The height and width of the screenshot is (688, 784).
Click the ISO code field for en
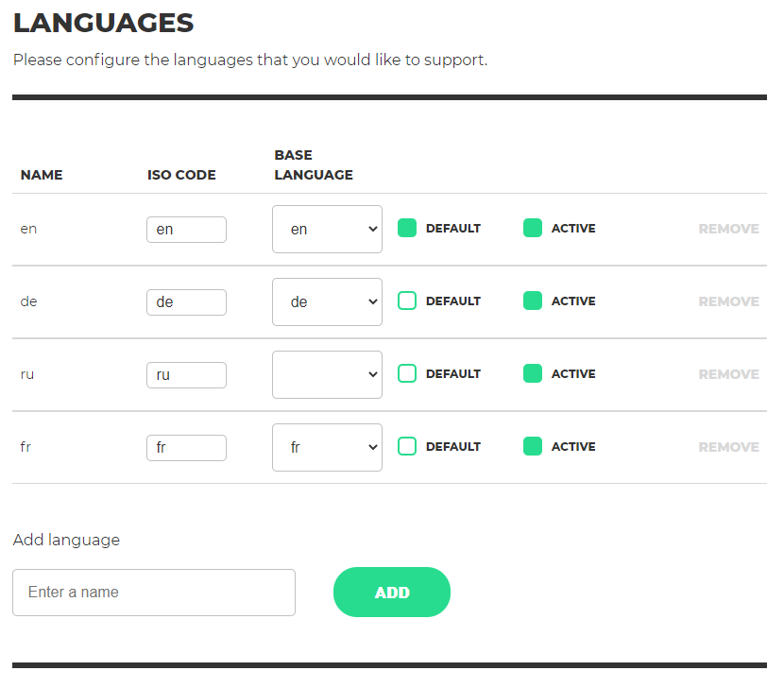tap(186, 230)
